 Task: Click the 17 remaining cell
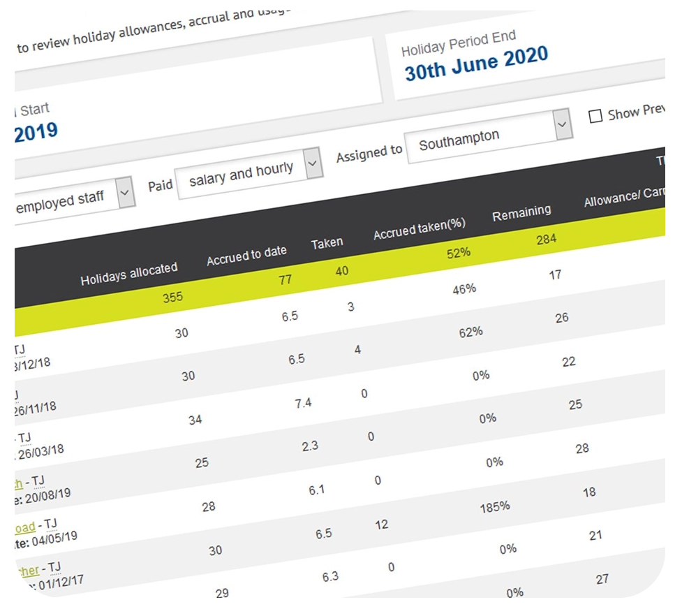[555, 275]
